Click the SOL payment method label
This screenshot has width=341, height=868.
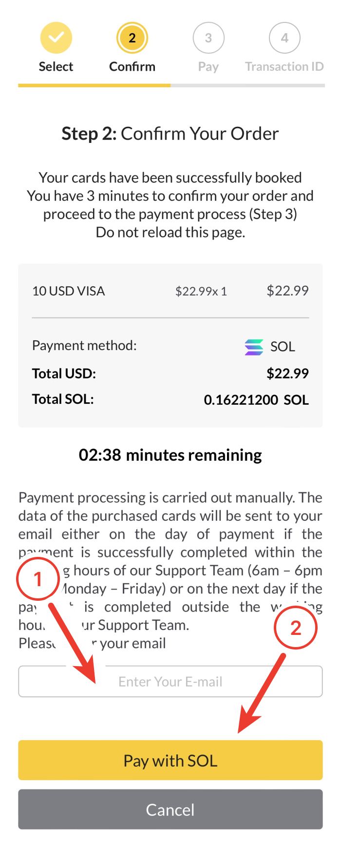pyautogui.click(x=283, y=347)
